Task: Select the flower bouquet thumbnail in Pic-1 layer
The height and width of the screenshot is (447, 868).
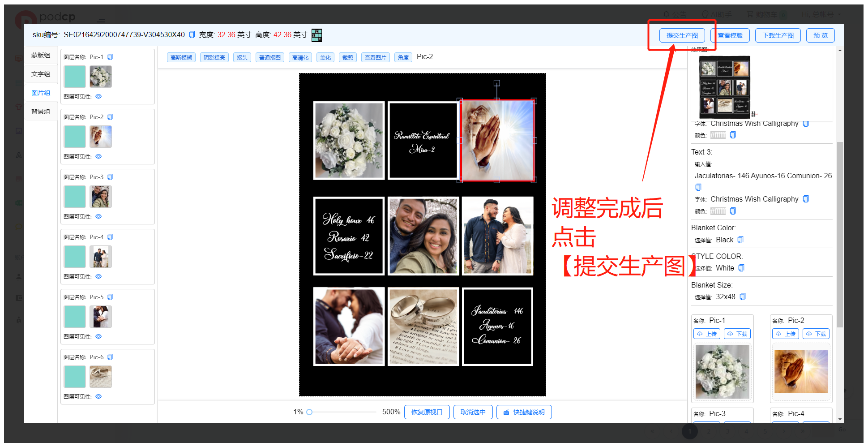Action: (101, 77)
